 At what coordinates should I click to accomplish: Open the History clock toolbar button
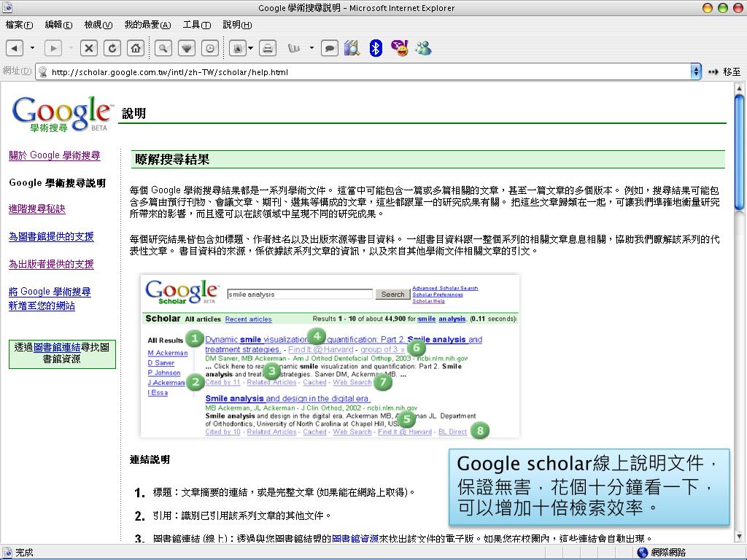click(210, 48)
